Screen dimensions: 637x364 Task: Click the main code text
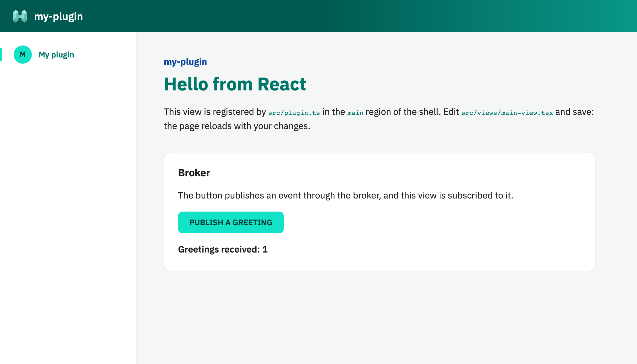(x=355, y=113)
